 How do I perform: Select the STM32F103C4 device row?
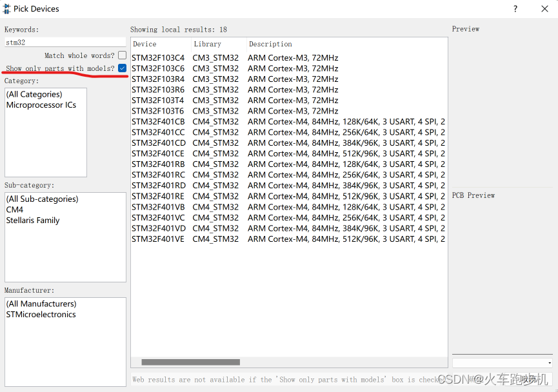[x=288, y=57]
